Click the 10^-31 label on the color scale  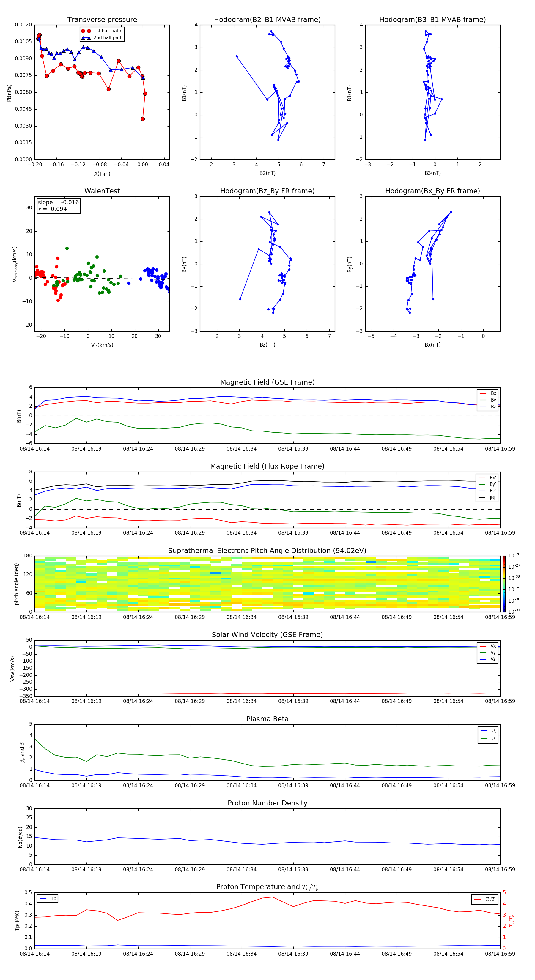(514, 611)
